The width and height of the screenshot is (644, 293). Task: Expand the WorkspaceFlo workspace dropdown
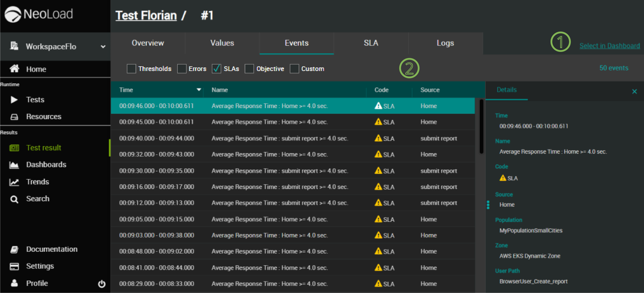click(103, 46)
